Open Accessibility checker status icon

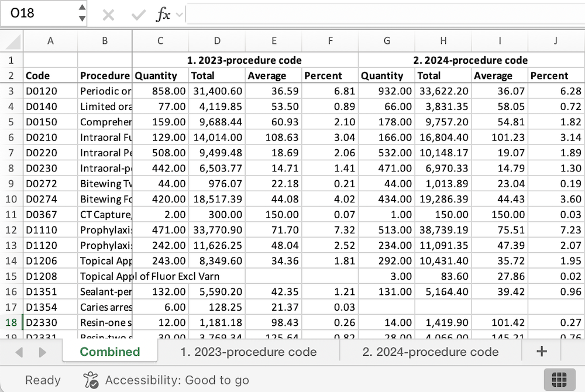(x=91, y=380)
